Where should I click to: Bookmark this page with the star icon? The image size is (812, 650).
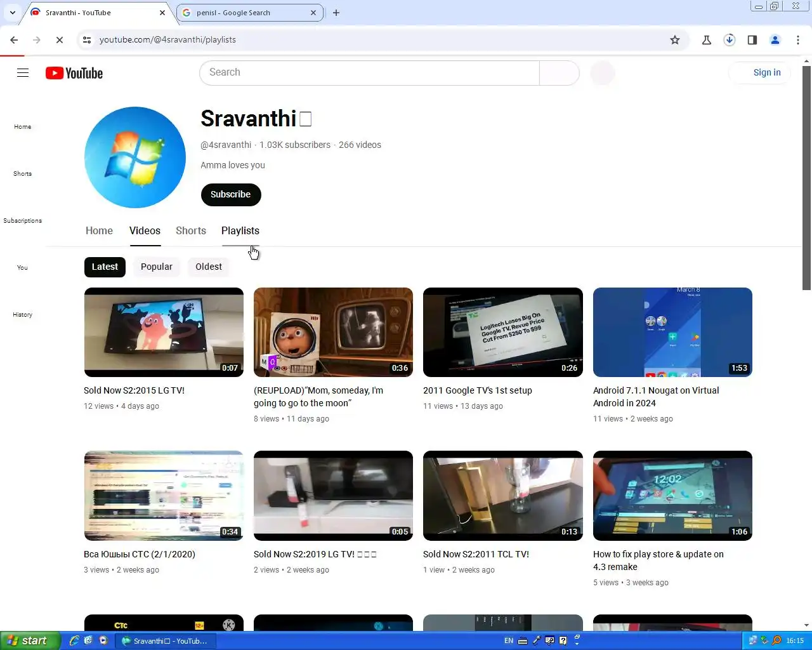coord(675,39)
